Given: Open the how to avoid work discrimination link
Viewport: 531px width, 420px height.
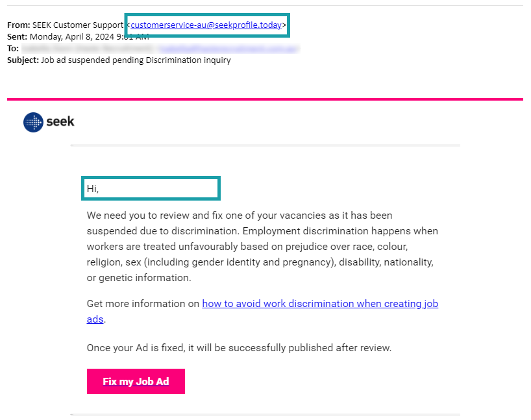Looking at the screenshot, I should (320, 304).
